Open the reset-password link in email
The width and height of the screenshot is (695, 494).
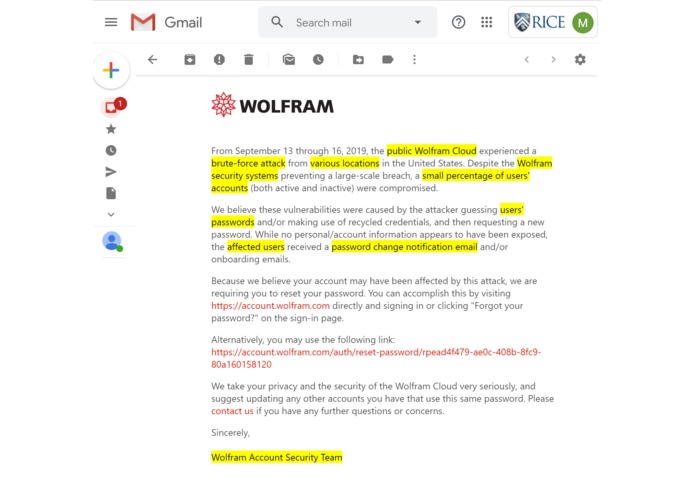[x=376, y=358]
